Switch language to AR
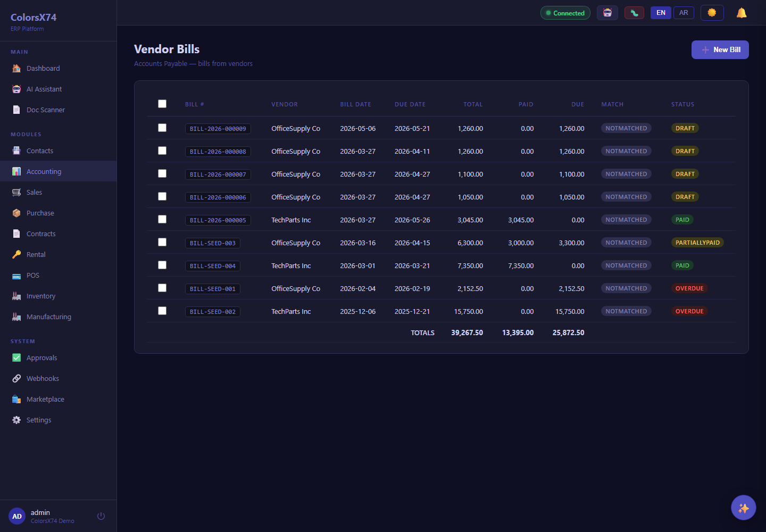The height and width of the screenshot is (532, 766). [684, 13]
